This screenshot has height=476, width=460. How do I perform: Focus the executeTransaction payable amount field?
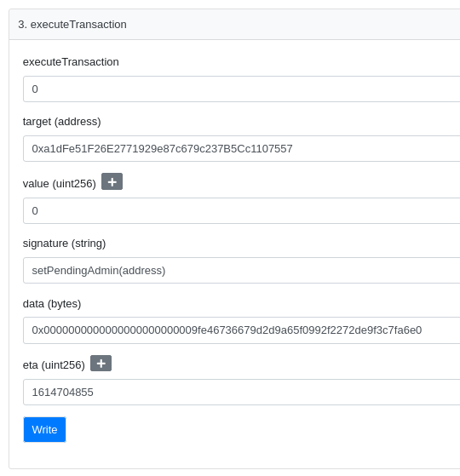point(242,89)
